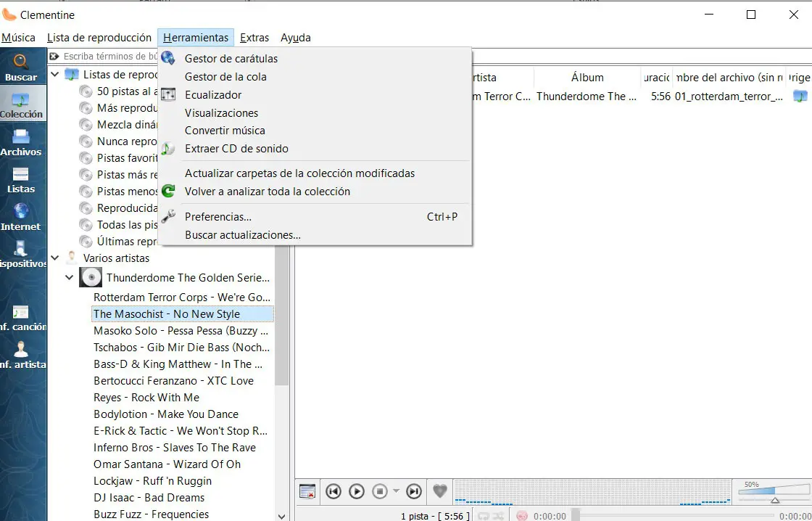The image size is (812, 521).
Task: Select the Colección sidebar tab
Action: 21,105
